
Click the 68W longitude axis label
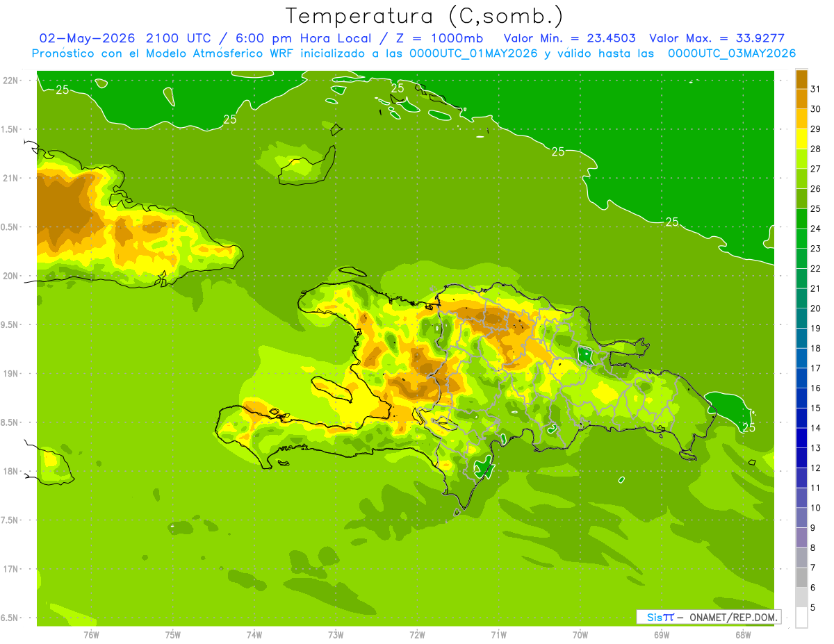742,635
